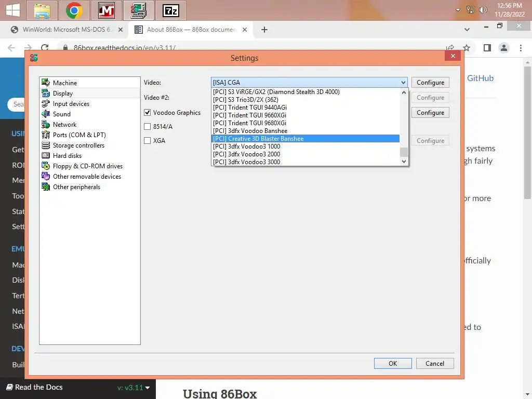Open the Windows Start button
This screenshot has height=399, width=532.
coord(13,10)
